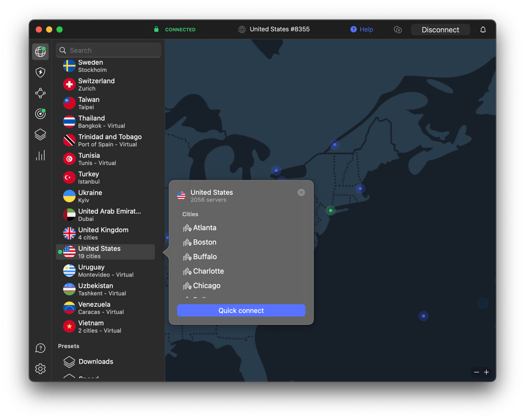Click the United Kingdom flag icon

[69, 234]
